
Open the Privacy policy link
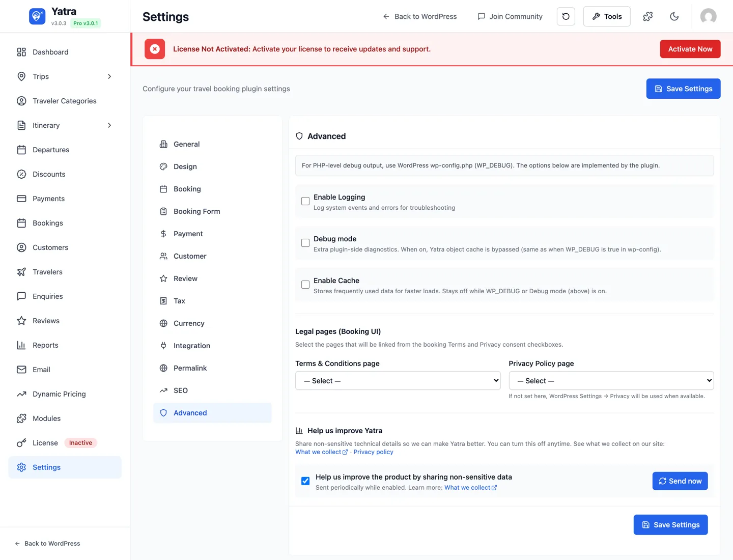pos(373,452)
